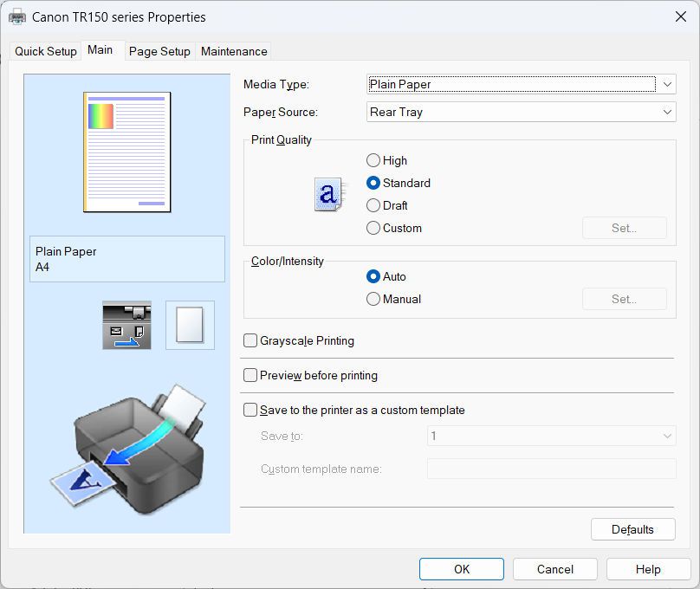Choose Custom print quality
Viewport: 700px width, 589px height.
pyautogui.click(x=373, y=228)
